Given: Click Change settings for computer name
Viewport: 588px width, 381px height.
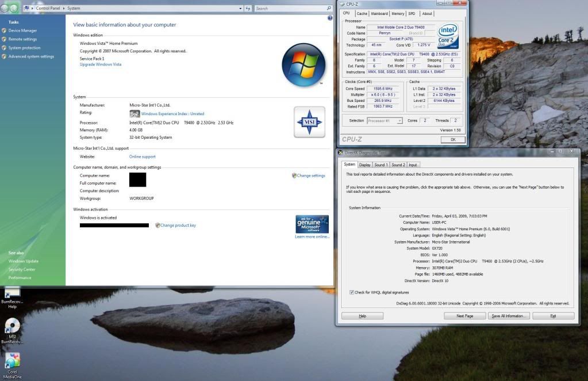Looking at the screenshot, I should click(x=311, y=176).
